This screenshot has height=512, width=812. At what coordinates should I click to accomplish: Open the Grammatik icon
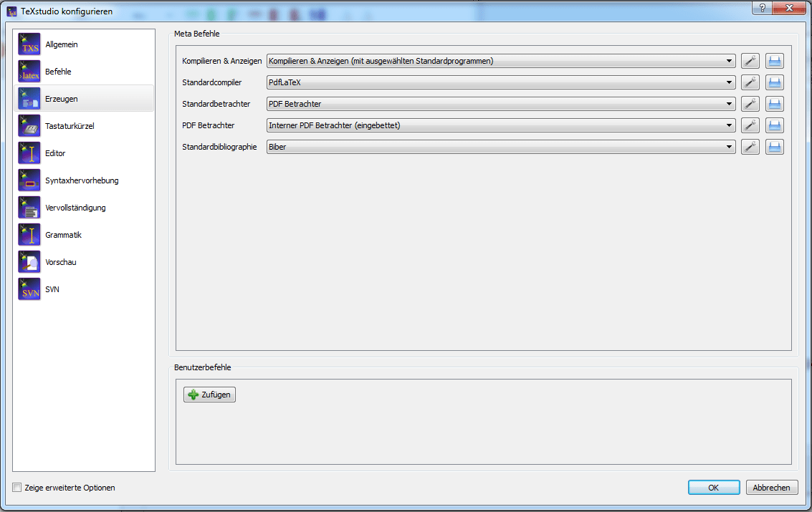[x=29, y=235]
